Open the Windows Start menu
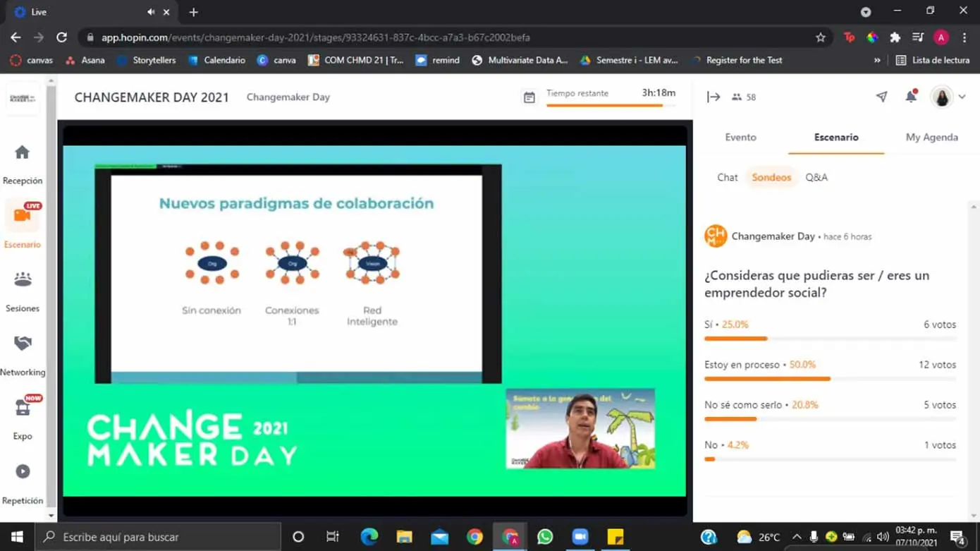Viewport: 980px width, 551px height. tap(17, 537)
